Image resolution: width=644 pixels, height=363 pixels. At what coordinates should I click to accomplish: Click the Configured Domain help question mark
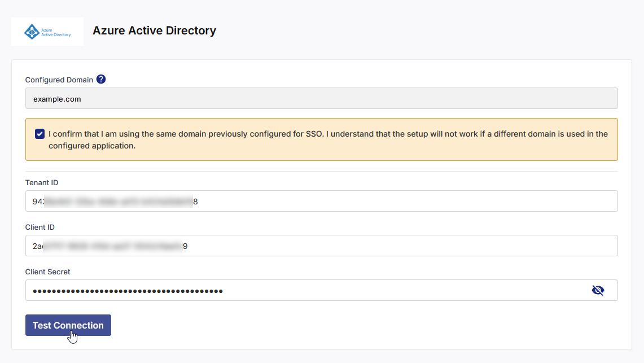(101, 79)
